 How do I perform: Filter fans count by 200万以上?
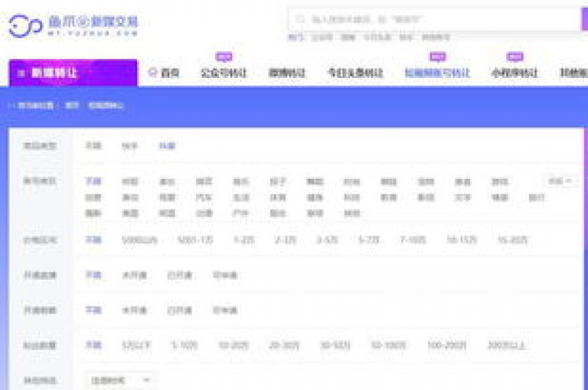[506, 345]
